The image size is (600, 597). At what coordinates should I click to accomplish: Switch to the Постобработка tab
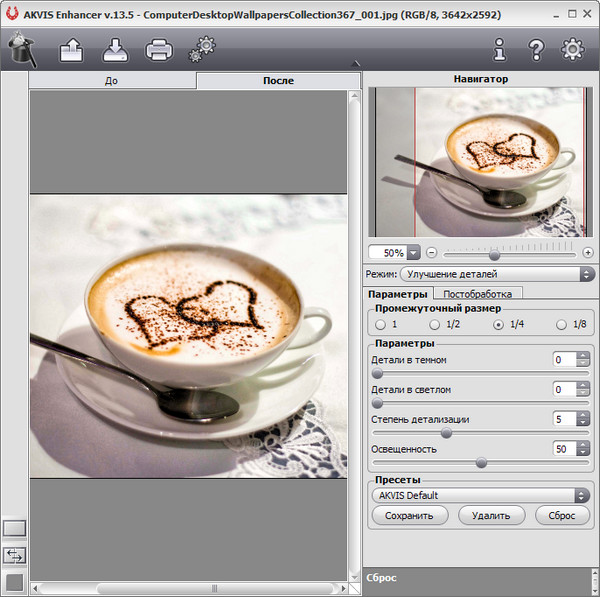tap(477, 294)
